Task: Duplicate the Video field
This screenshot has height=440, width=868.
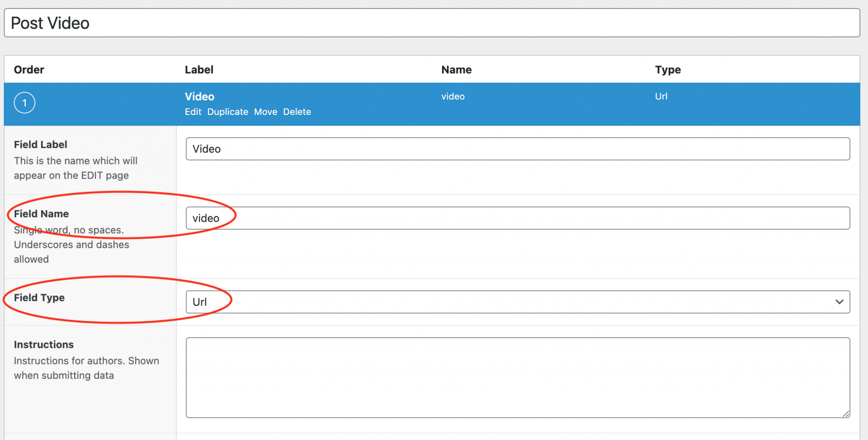Action: pos(228,112)
